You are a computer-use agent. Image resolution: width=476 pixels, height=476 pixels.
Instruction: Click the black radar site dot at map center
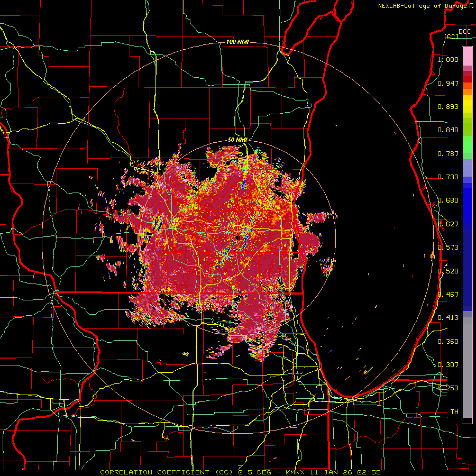238,237
